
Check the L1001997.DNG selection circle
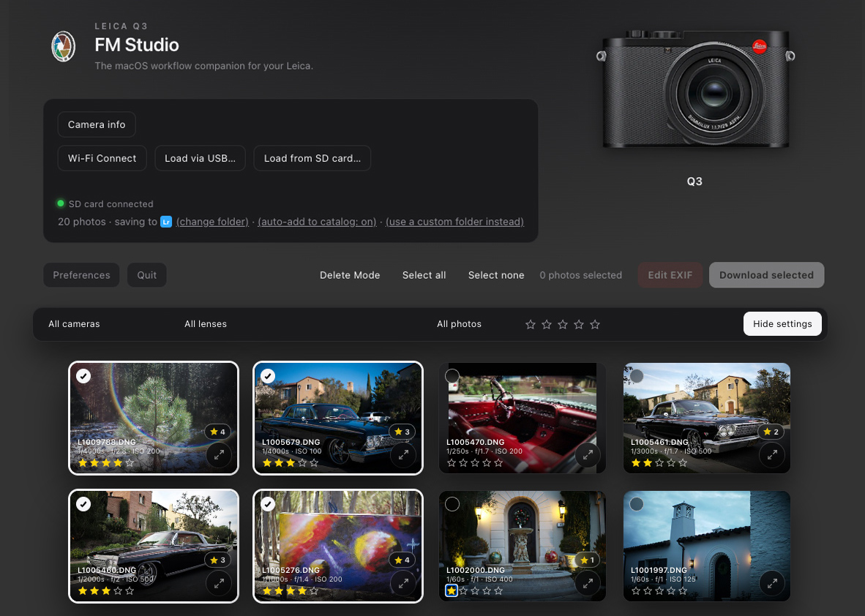click(637, 504)
